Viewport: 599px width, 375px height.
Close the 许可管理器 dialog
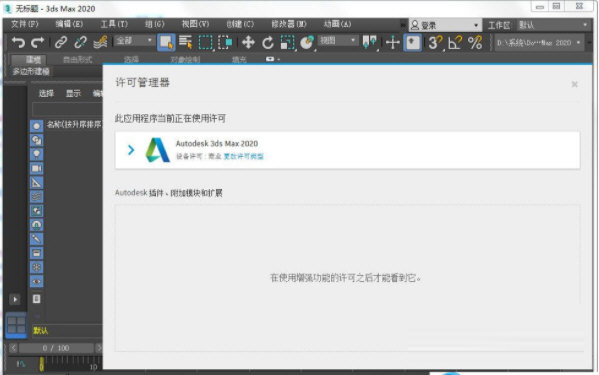(574, 84)
